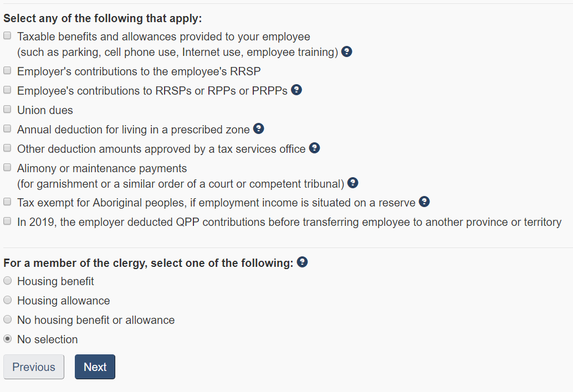Choose Housing allowance radio option
The image size is (573, 392).
(7, 300)
